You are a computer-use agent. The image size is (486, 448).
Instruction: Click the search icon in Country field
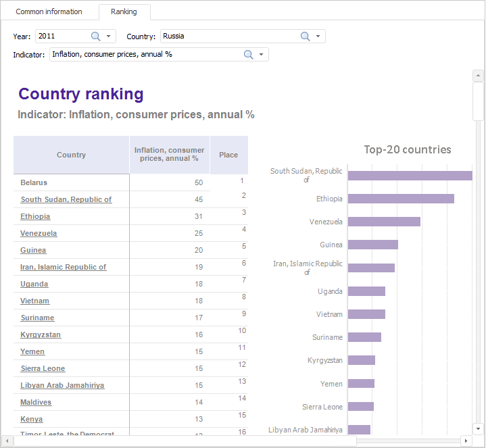[x=305, y=36]
